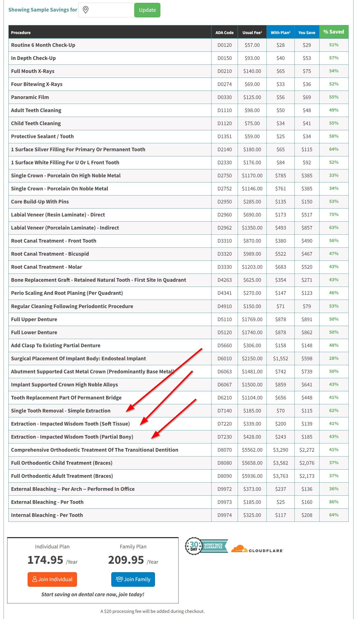The width and height of the screenshot is (364, 619).
Task: Select Adult Teeth Cleaning procedure
Action: [x=36, y=110]
